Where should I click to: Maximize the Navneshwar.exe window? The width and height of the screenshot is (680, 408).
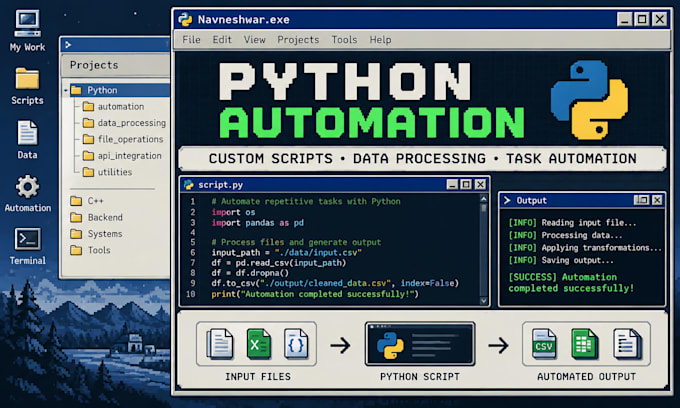pos(642,20)
